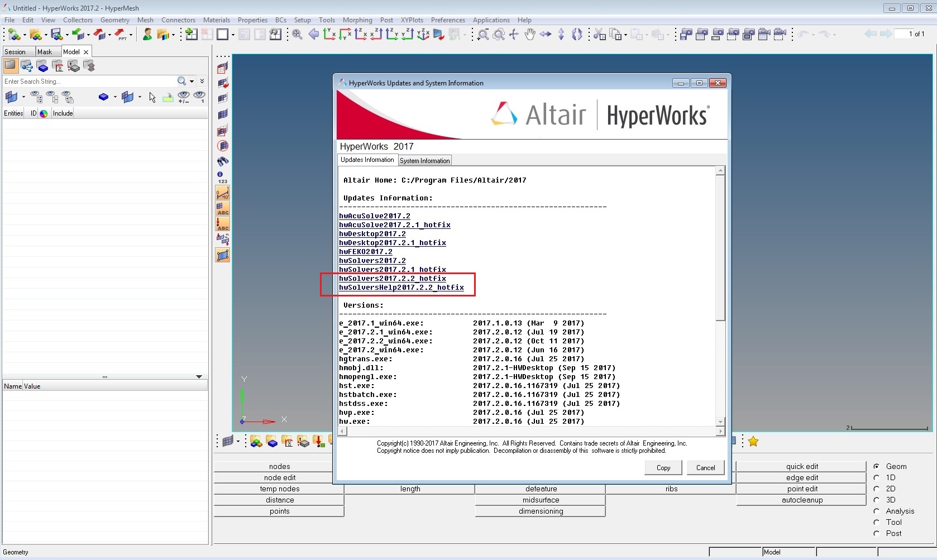This screenshot has height=560, width=937.
Task: Open hwAcuSolve2017.2 link
Action: (x=375, y=216)
